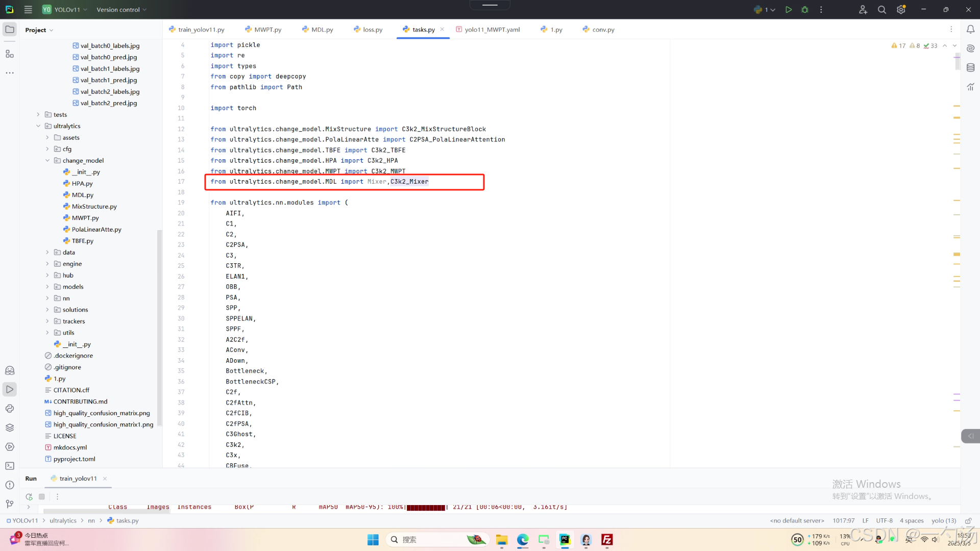The image size is (980, 551).
Task: Open the Terminal tool window icon
Action: tap(10, 466)
